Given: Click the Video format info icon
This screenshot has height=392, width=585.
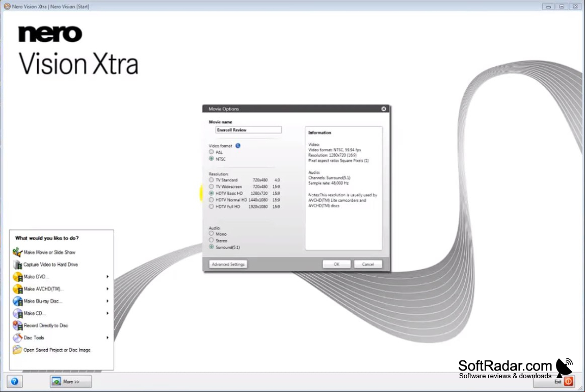Looking at the screenshot, I should pos(237,146).
